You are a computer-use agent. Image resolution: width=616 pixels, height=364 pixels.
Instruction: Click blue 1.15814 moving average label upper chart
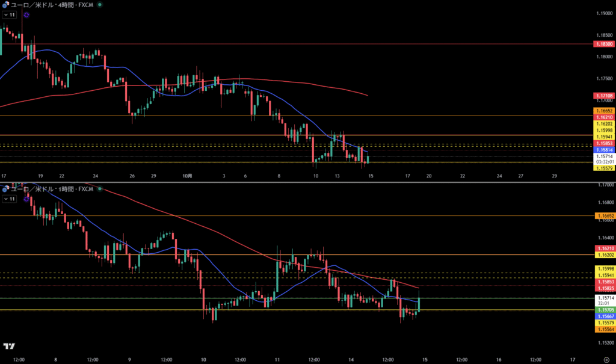(x=604, y=149)
